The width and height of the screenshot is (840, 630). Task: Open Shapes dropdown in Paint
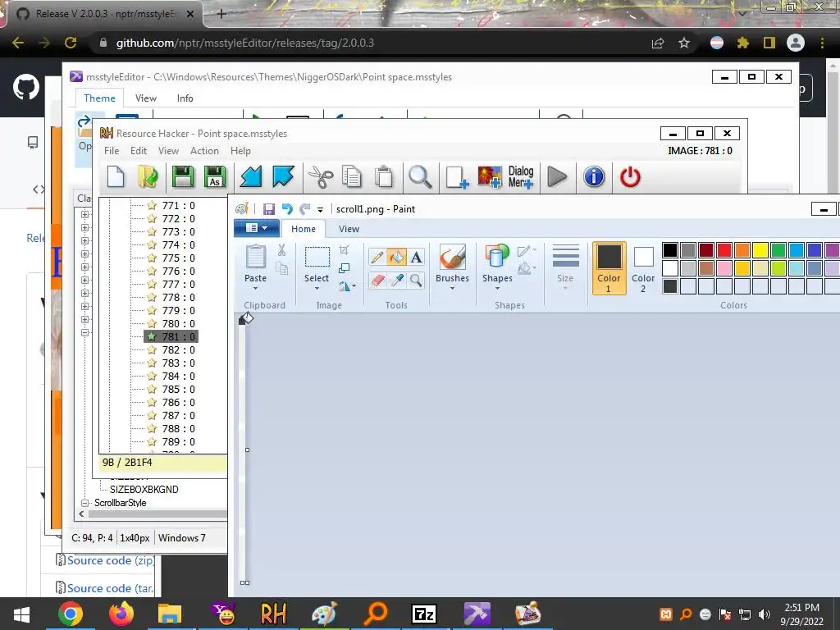[497, 288]
